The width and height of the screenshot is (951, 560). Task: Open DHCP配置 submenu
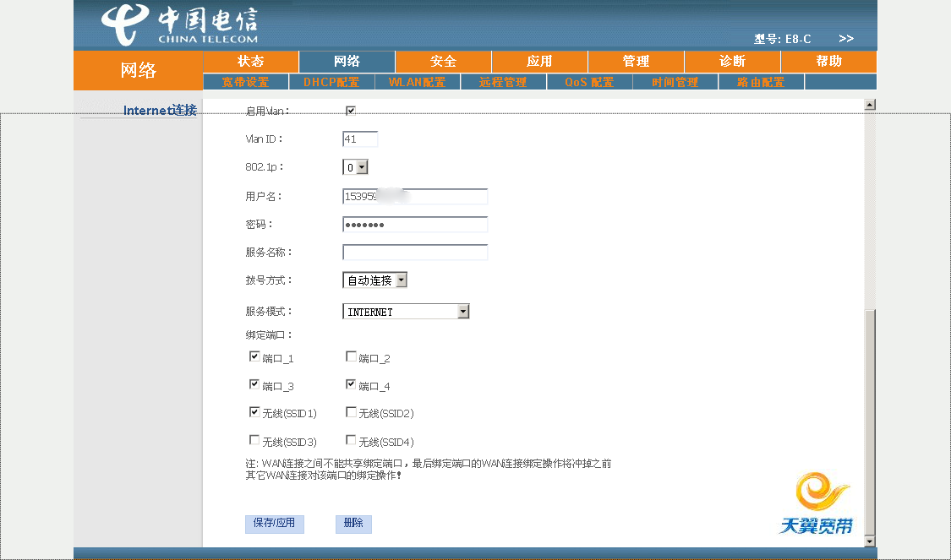331,82
